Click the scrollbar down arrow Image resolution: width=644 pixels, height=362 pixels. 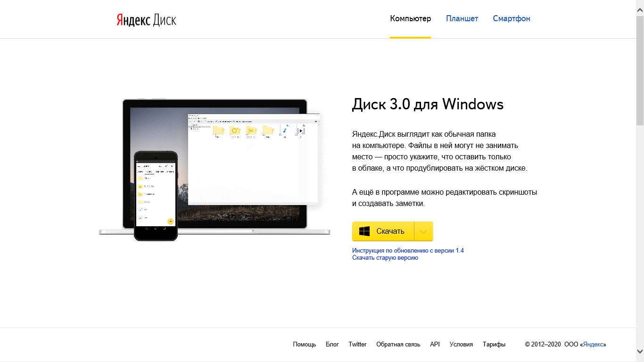click(640, 351)
